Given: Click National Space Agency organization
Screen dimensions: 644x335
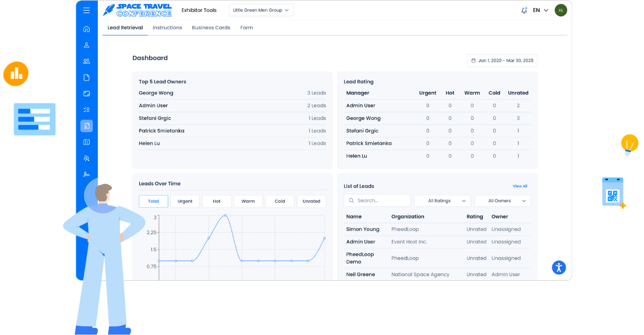Looking at the screenshot, I should click(x=421, y=275).
